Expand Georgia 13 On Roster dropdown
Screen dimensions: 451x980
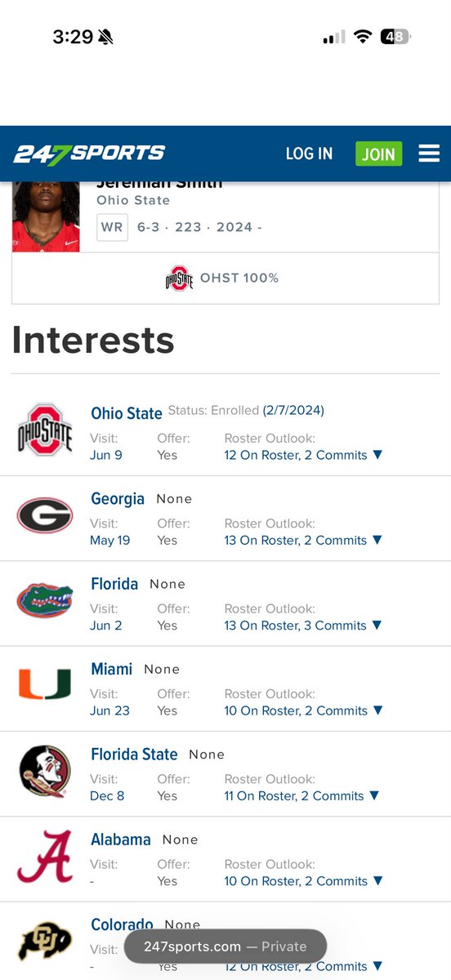pyautogui.click(x=303, y=540)
